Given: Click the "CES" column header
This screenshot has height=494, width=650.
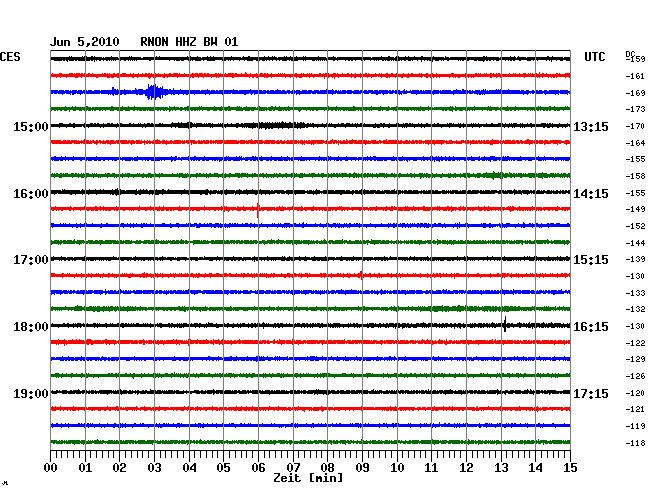Looking at the screenshot, I should [x=10, y=57].
